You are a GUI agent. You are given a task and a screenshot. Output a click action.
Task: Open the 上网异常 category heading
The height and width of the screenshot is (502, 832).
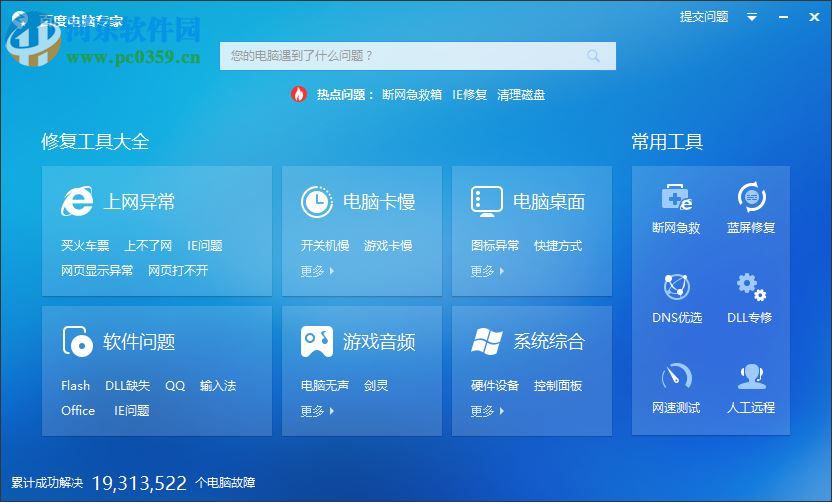click(139, 202)
